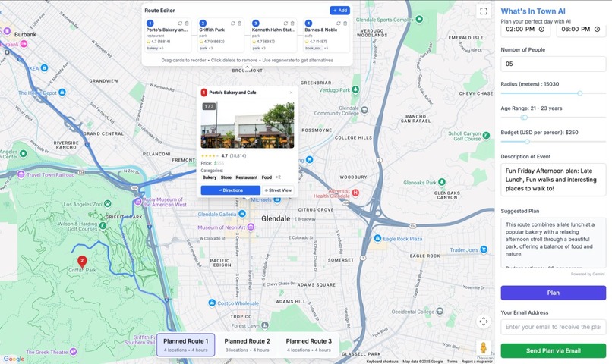Click the Griffith Park red marker 2
The width and height of the screenshot is (612, 364).
82,262
